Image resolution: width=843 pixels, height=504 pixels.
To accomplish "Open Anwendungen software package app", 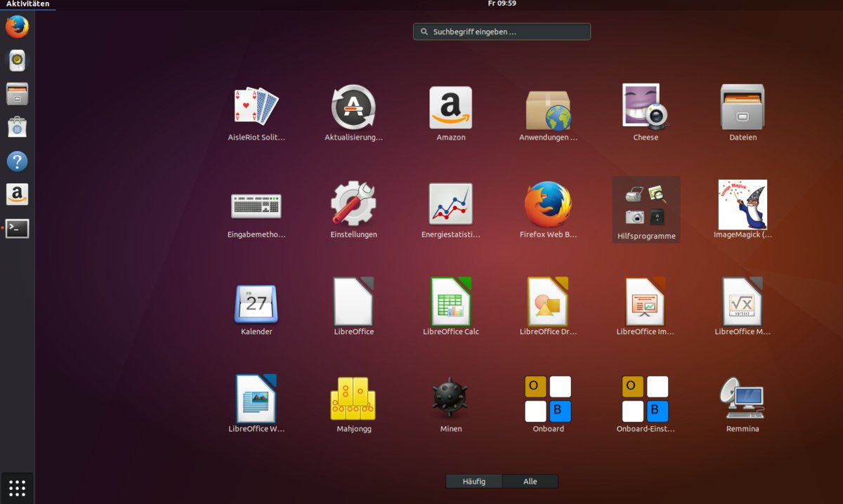I will tap(548, 112).
